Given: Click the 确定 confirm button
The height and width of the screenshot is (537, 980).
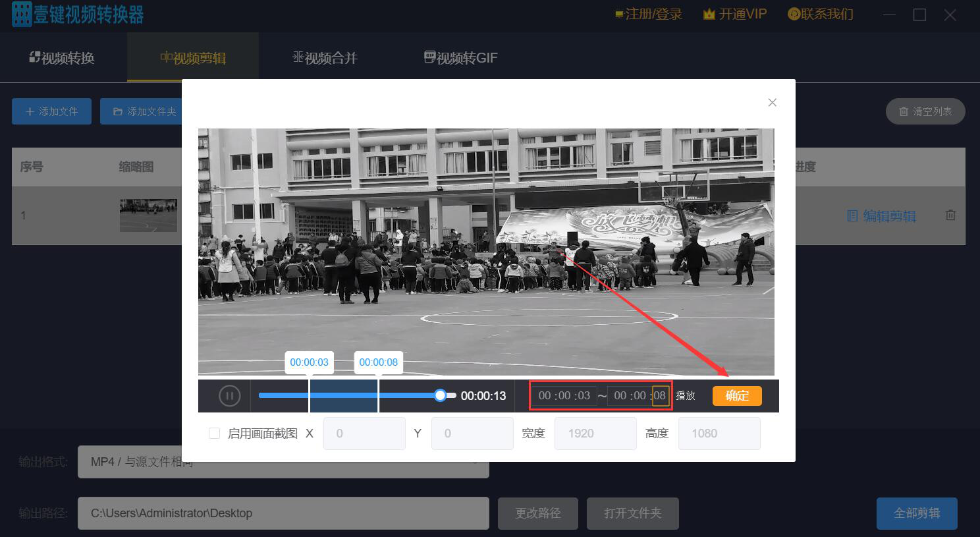Looking at the screenshot, I should 737,395.
